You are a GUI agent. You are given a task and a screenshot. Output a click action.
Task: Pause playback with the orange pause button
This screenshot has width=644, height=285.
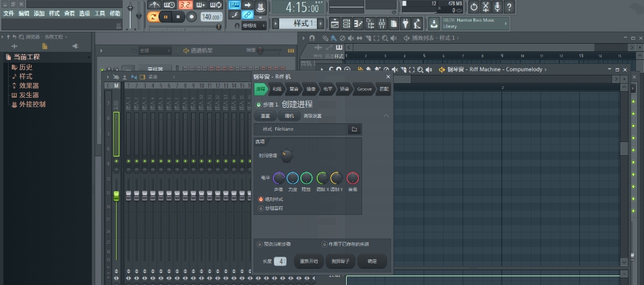tap(165, 17)
